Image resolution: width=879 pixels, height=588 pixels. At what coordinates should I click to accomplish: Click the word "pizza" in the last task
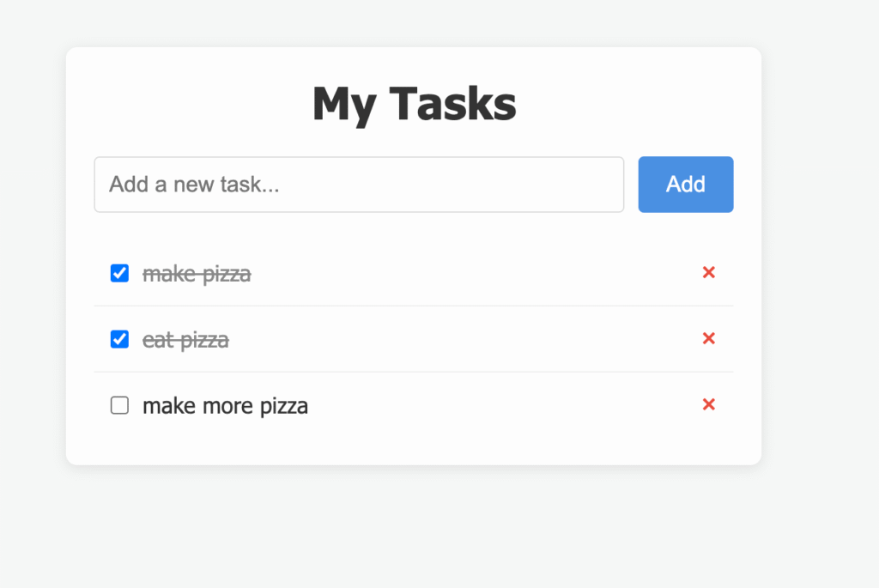point(282,406)
